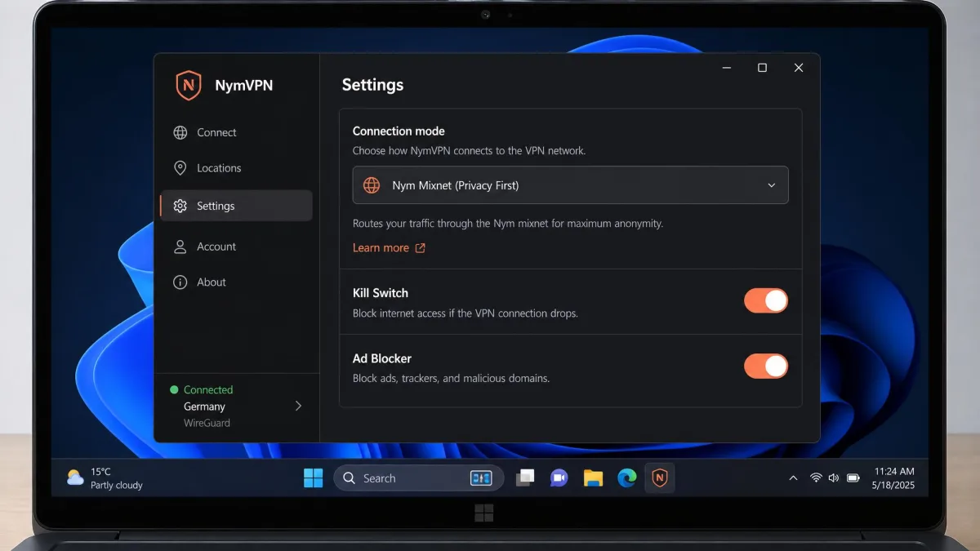Click the taskbar Search box
This screenshot has height=551, width=980.
coord(418,478)
